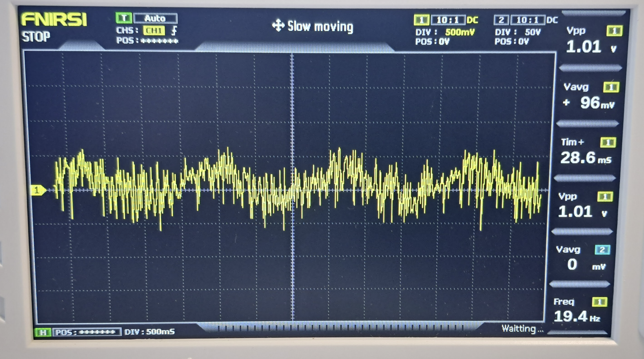Screen dimensions: 644x359
Task: Select the timebase DIV 500mS value
Action: coord(160,332)
